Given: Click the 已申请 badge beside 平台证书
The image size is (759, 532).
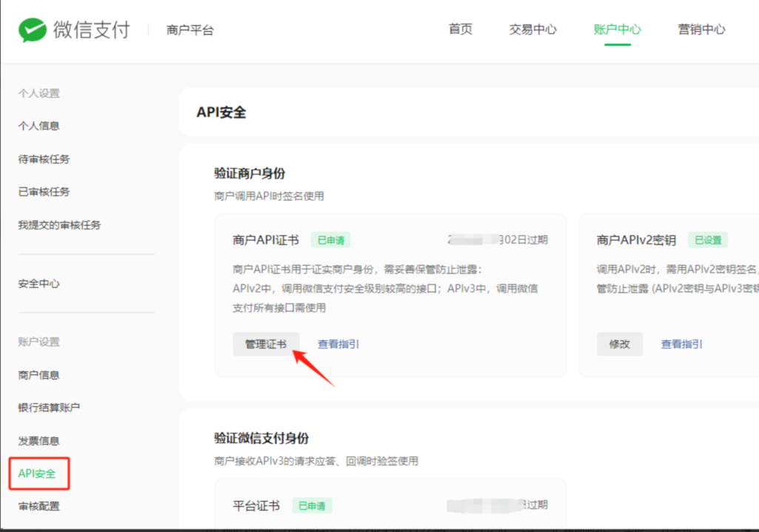Looking at the screenshot, I should coord(311,506).
